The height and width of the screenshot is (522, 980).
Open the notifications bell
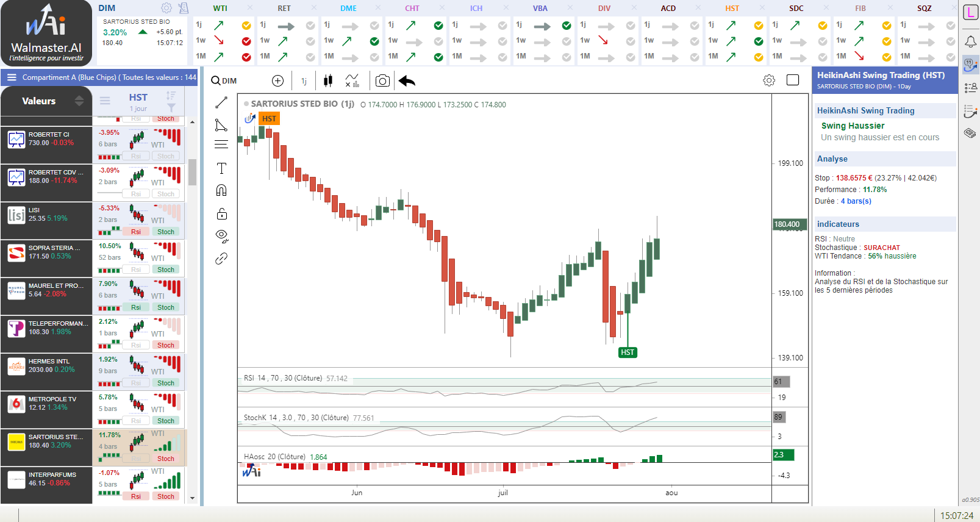[x=970, y=41]
